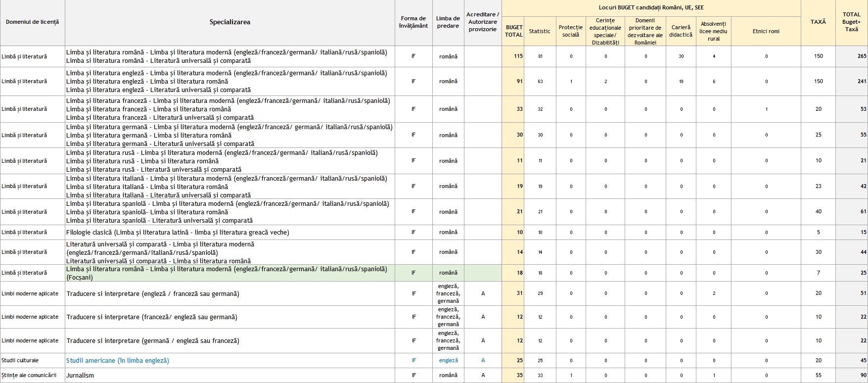This screenshot has width=868, height=383.
Task: Select the total value 61 in spaniolă row
Action: click(852, 212)
